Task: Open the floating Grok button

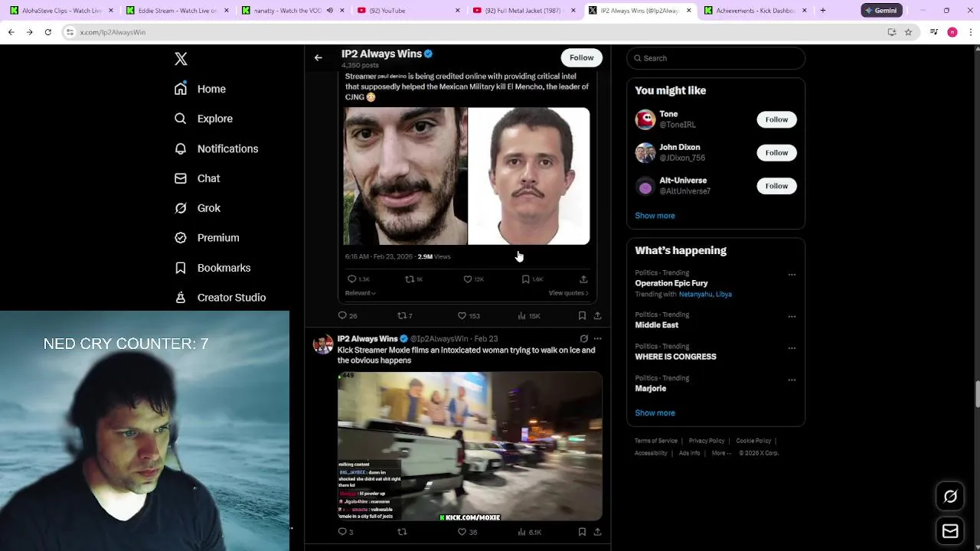Action: [950, 497]
